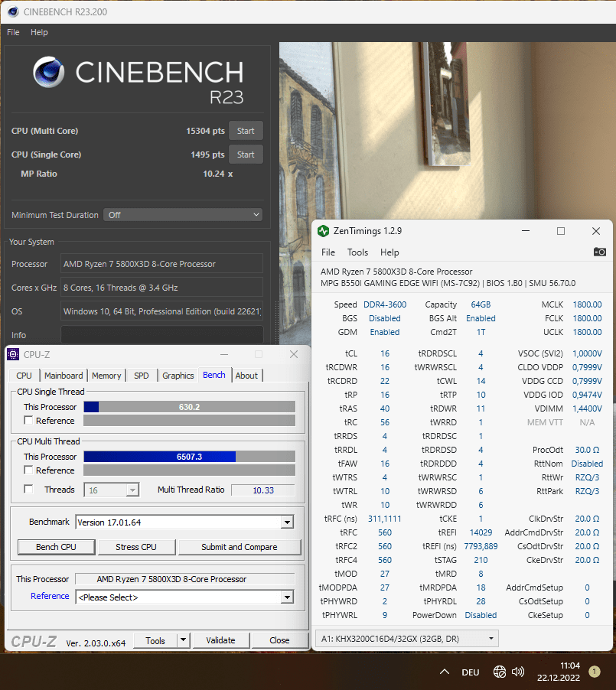Click the Bench CPU button

click(56, 547)
